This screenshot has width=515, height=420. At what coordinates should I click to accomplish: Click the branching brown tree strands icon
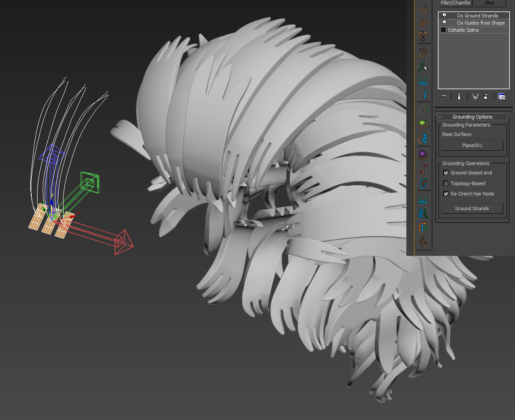click(423, 242)
